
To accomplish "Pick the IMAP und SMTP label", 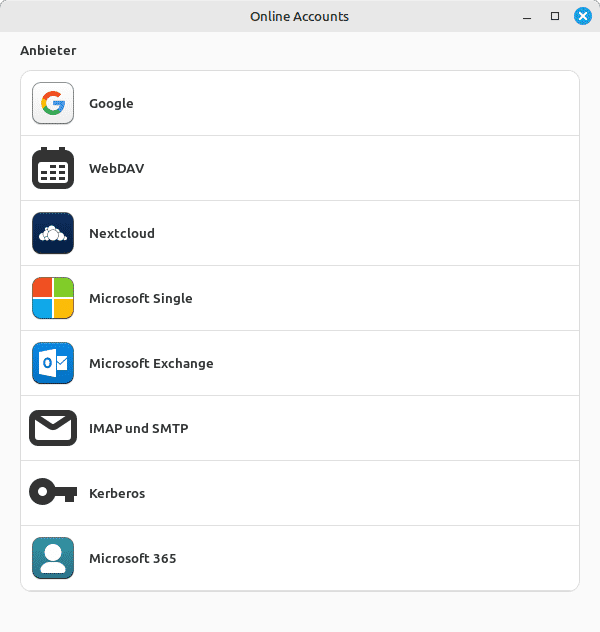I will pos(139,428).
